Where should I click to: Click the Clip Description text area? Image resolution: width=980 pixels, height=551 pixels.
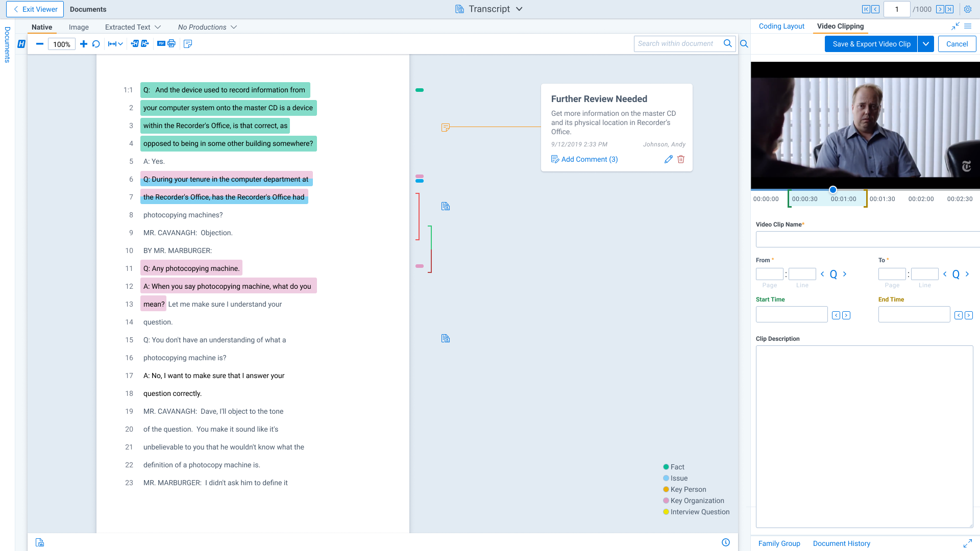(x=864, y=437)
